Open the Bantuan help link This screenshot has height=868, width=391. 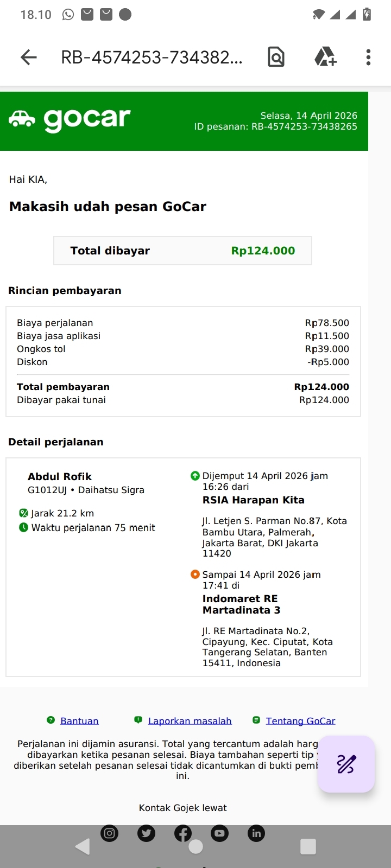point(79,721)
